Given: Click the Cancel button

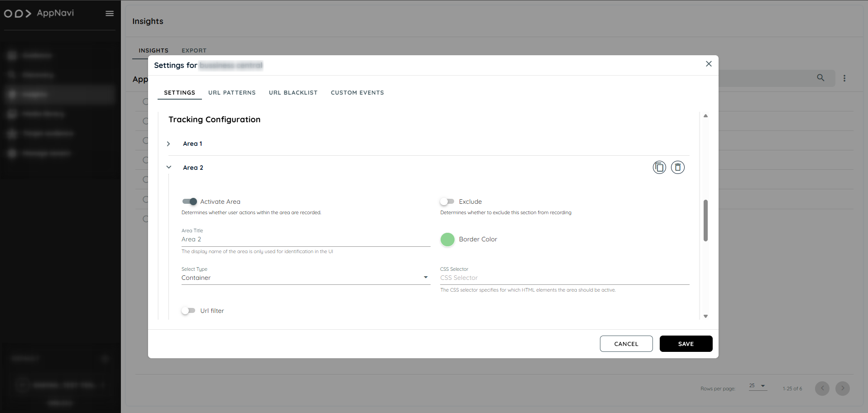Looking at the screenshot, I should point(626,344).
